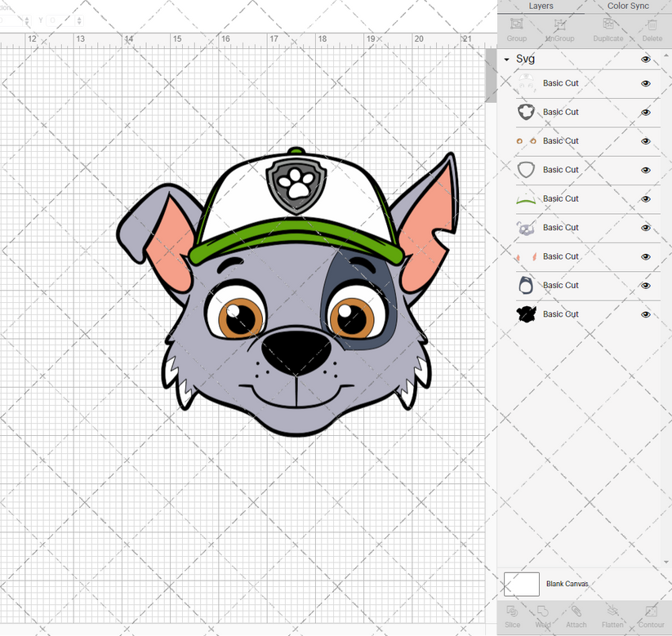
Task: Click the Y position up stepper arrow
Action: click(79, 17)
